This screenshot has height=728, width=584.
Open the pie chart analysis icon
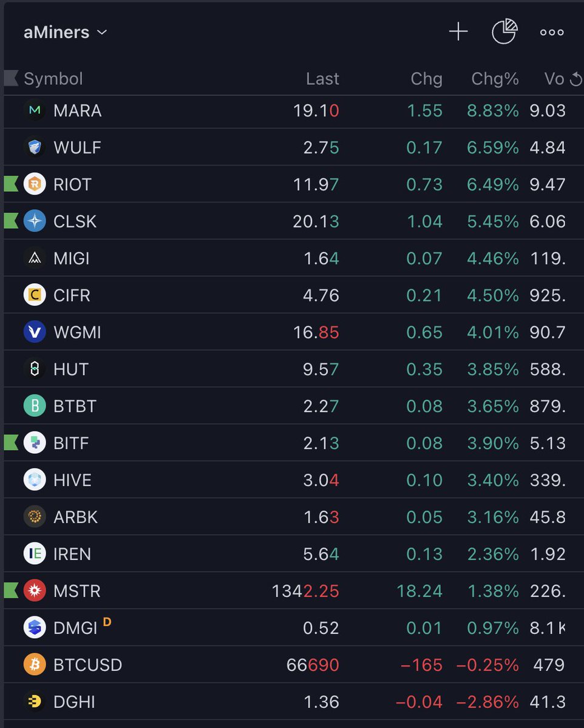504,32
